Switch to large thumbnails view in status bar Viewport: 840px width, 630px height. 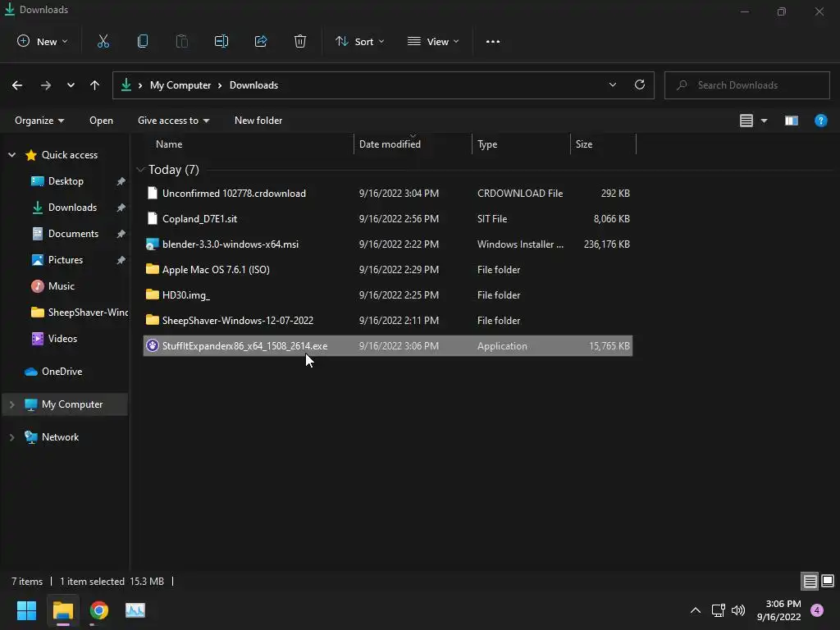pos(828,581)
